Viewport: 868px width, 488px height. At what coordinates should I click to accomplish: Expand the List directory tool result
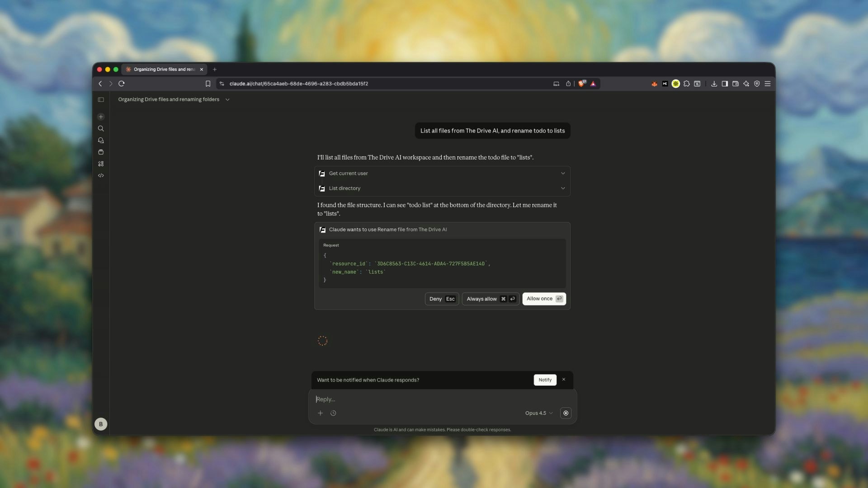563,188
